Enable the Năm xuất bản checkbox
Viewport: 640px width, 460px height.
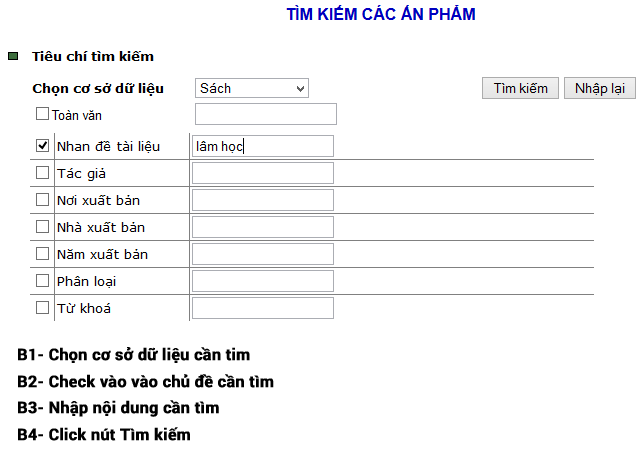coord(42,254)
